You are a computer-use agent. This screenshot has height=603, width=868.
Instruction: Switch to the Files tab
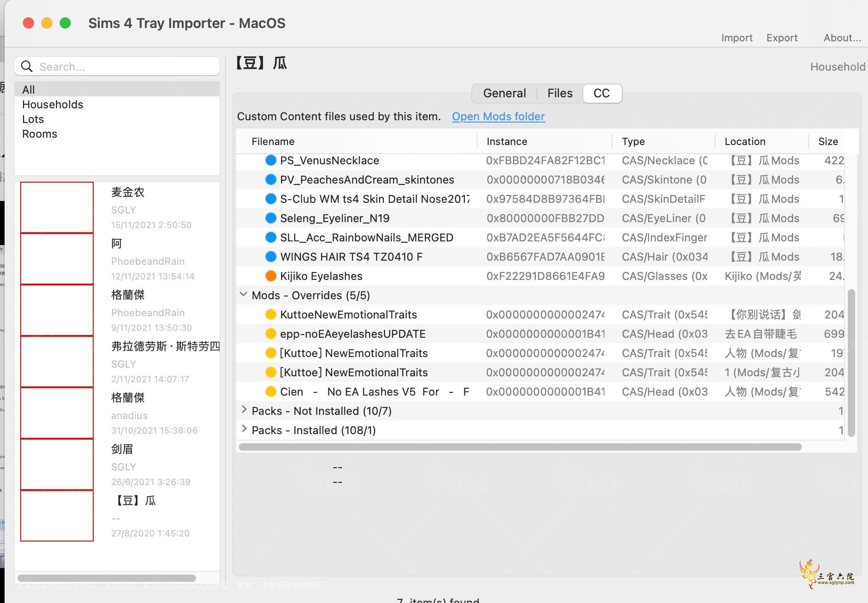coord(560,93)
